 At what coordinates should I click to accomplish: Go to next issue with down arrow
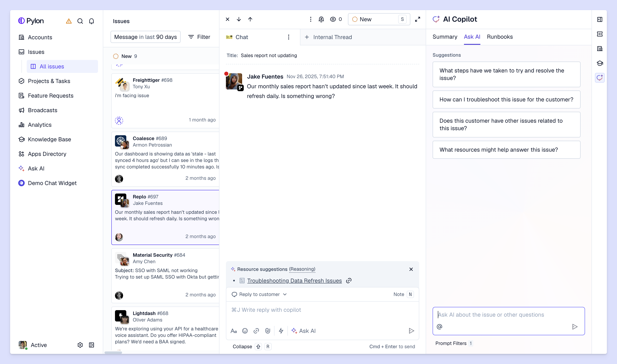(239, 19)
